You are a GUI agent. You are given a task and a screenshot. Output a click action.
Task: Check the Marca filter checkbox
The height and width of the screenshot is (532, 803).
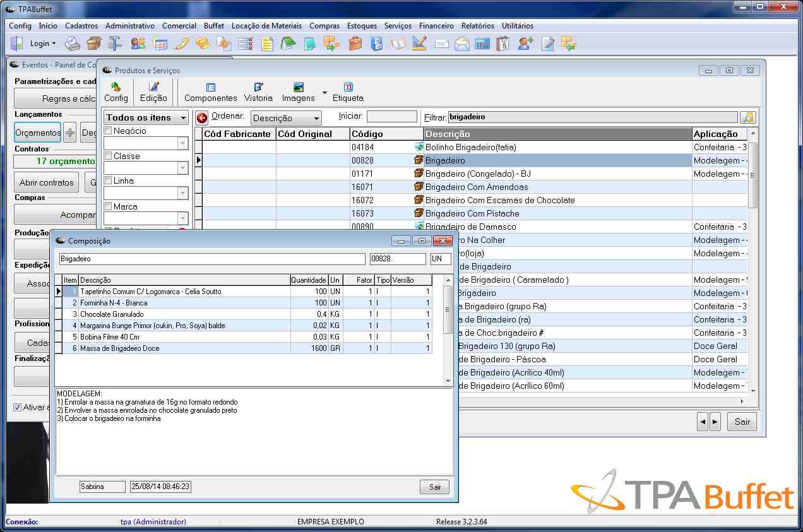tap(108, 206)
